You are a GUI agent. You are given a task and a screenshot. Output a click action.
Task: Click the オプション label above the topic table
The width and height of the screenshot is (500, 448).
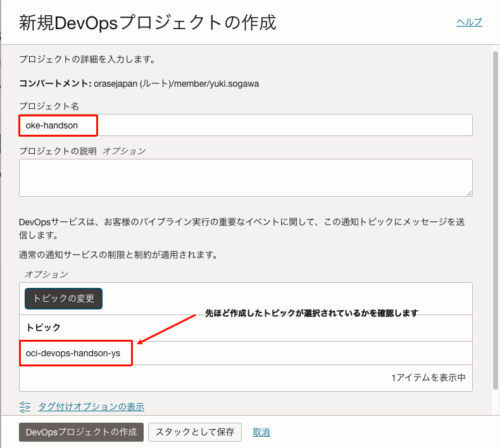coord(46,274)
